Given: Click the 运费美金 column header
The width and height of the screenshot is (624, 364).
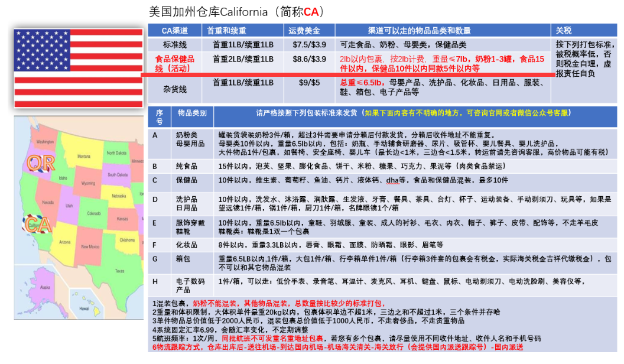Looking at the screenshot, I should click(304, 31).
